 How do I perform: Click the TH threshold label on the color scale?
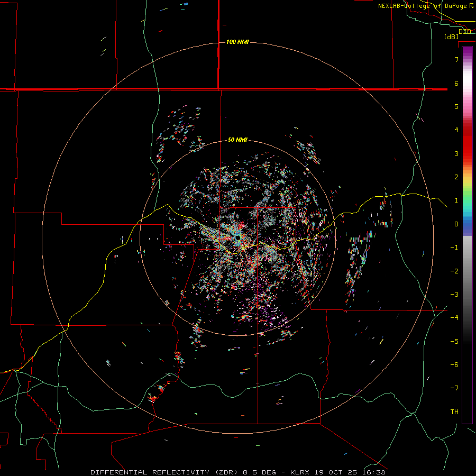click(x=454, y=412)
